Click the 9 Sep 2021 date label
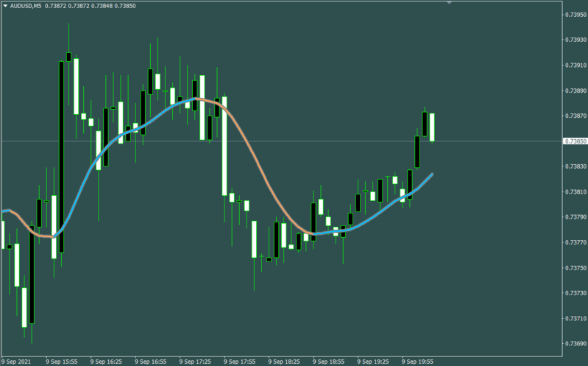 point(16,362)
